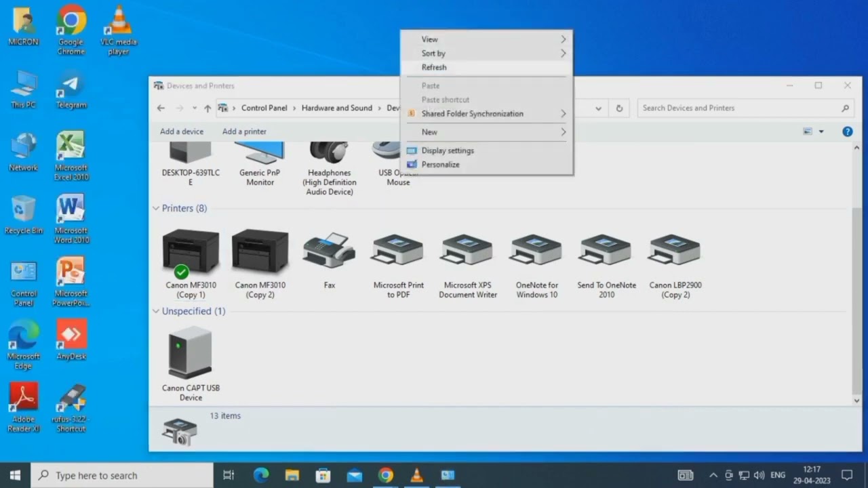Open Recycle Bin on the desktop
The image size is (868, 488).
(24, 215)
